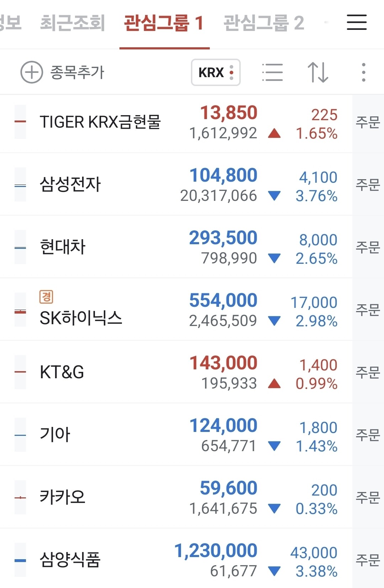The height and width of the screenshot is (588, 384).
Task: Tap 삼양식품 mini candlestick chart
Action: tap(20, 560)
